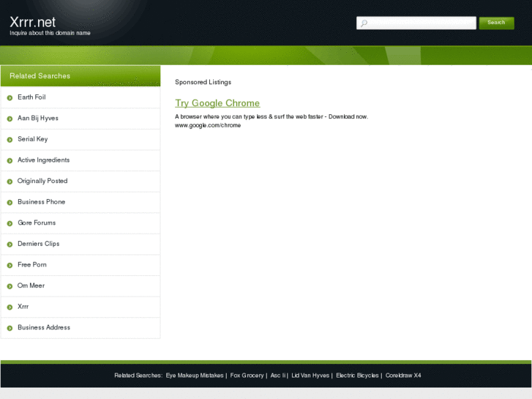Select the Active Ingredients link

click(43, 160)
